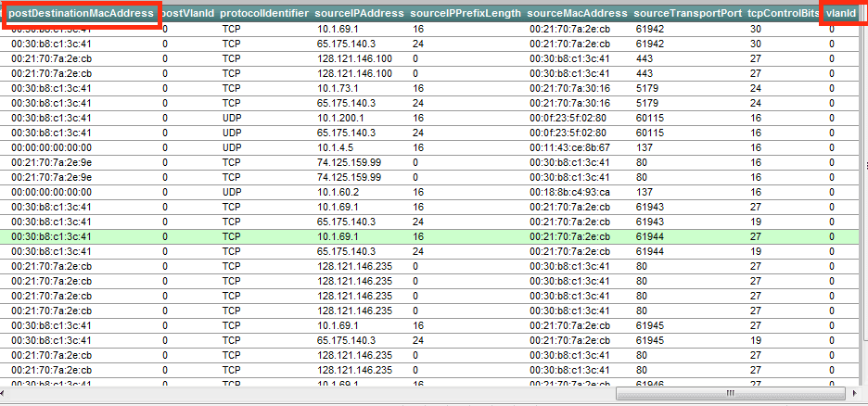Image resolution: width=868 pixels, height=406 pixels.
Task: Click 00:21:70:7a:30:16 in the 10.1.73.1 row
Action: click(569, 88)
